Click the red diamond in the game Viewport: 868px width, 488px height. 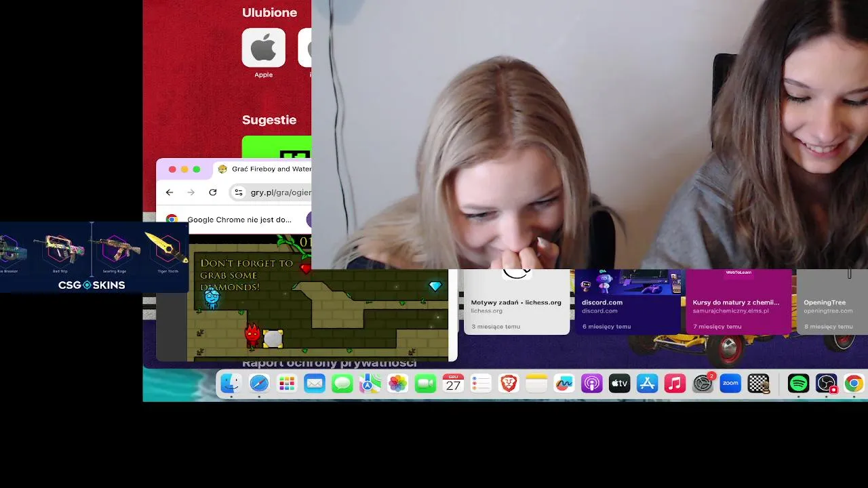coord(305,270)
